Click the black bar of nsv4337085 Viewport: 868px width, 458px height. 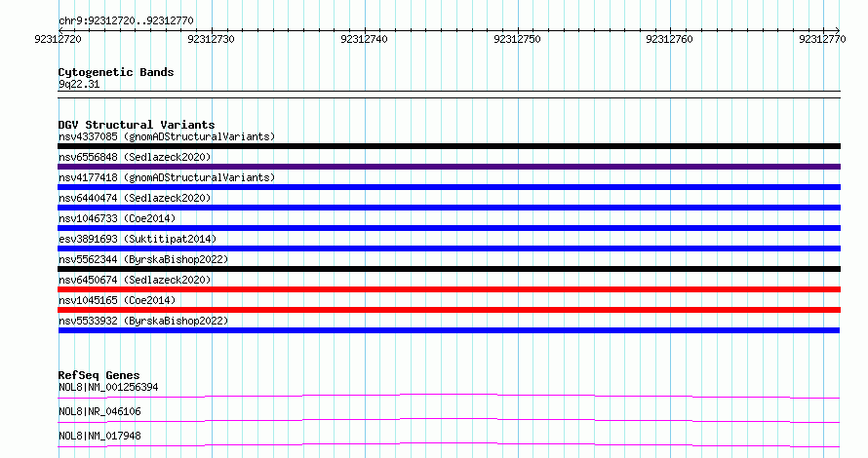coord(449,146)
